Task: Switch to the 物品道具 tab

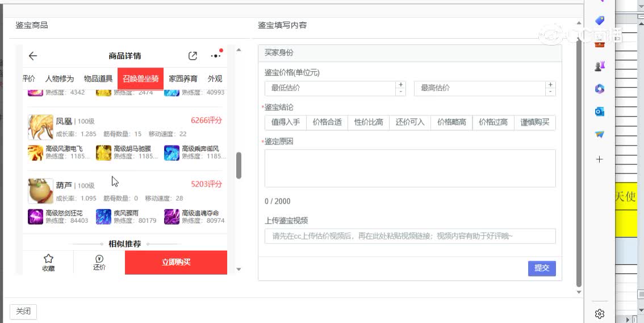Action: [98, 78]
